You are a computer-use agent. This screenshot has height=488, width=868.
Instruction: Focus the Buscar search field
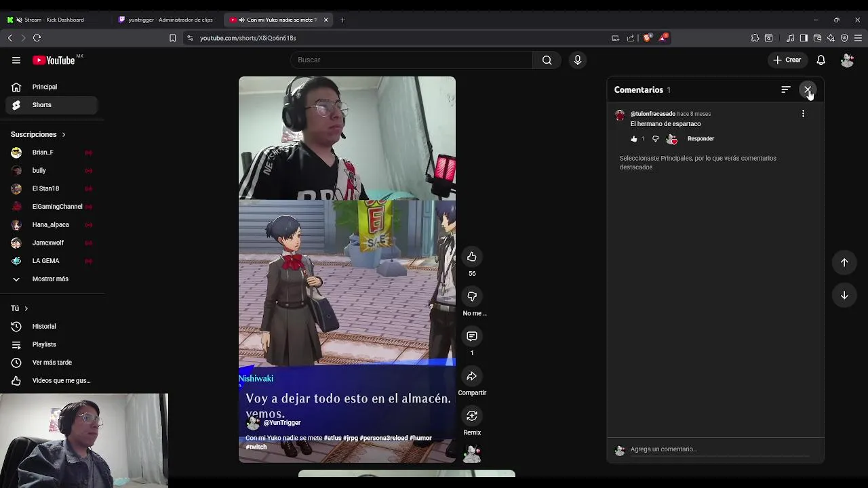pos(412,60)
